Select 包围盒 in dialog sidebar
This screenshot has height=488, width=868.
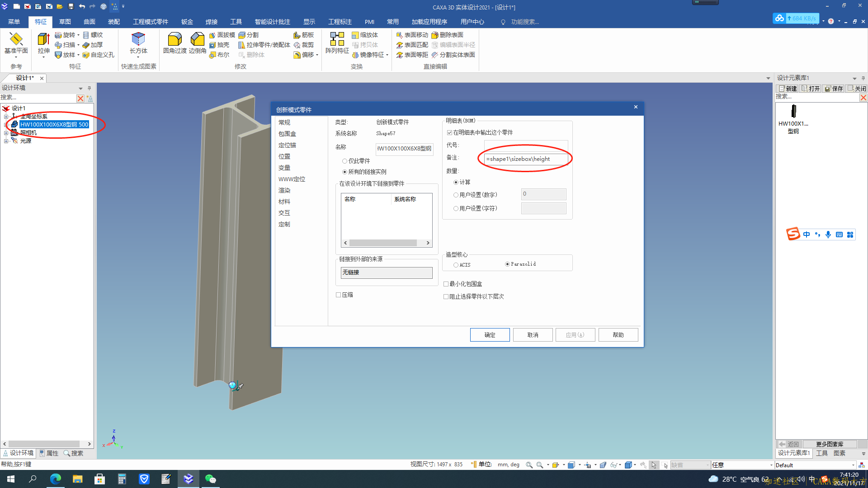click(x=287, y=134)
